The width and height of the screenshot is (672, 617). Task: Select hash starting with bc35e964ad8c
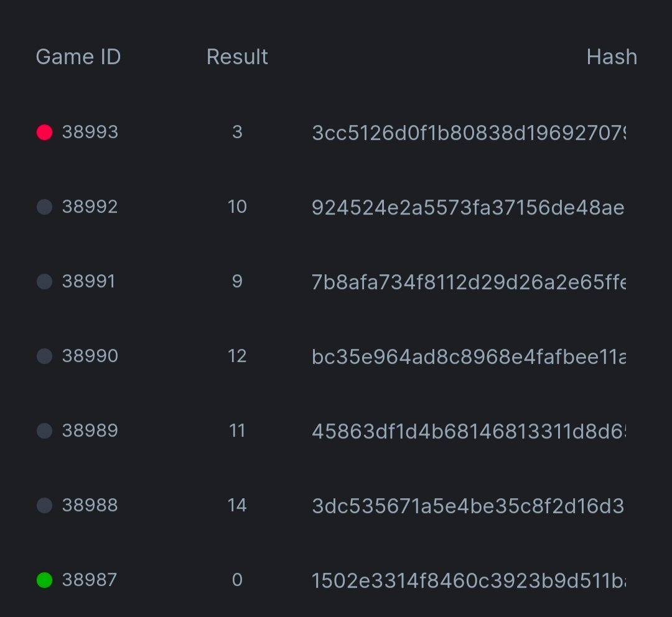pyautogui.click(x=469, y=356)
